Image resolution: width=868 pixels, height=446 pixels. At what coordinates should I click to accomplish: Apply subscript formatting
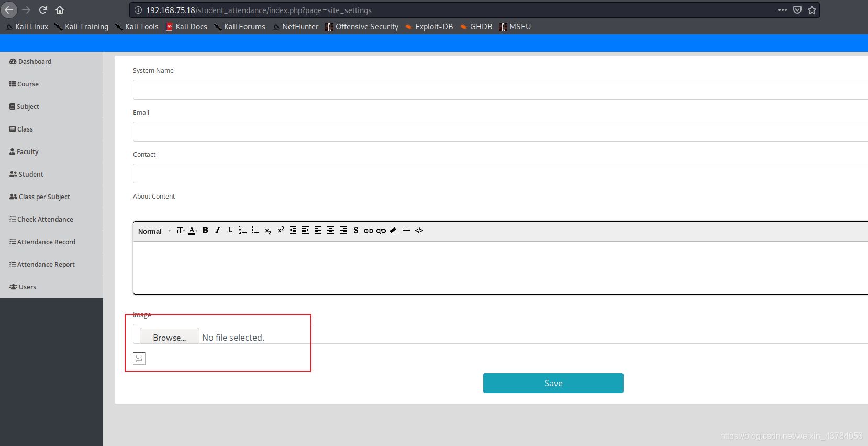point(268,231)
